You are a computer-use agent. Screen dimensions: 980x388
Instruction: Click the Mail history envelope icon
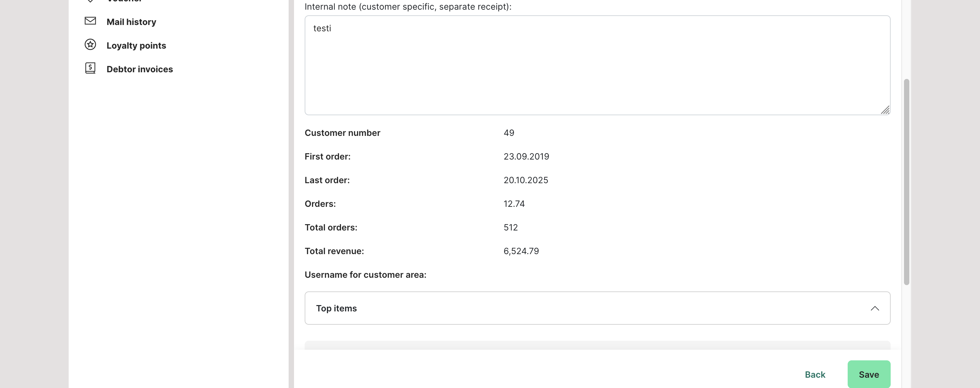[90, 21]
